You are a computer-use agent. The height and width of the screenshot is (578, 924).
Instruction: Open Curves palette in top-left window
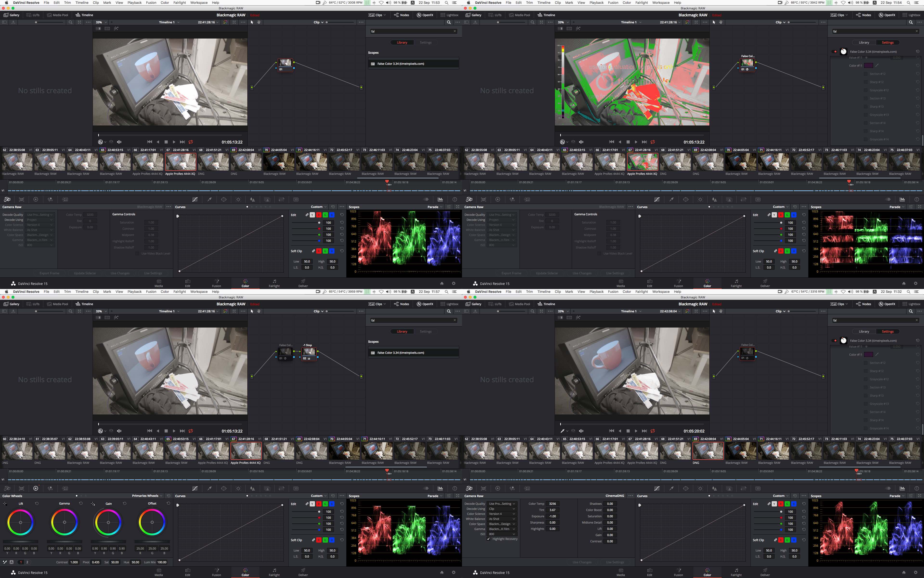(195, 200)
